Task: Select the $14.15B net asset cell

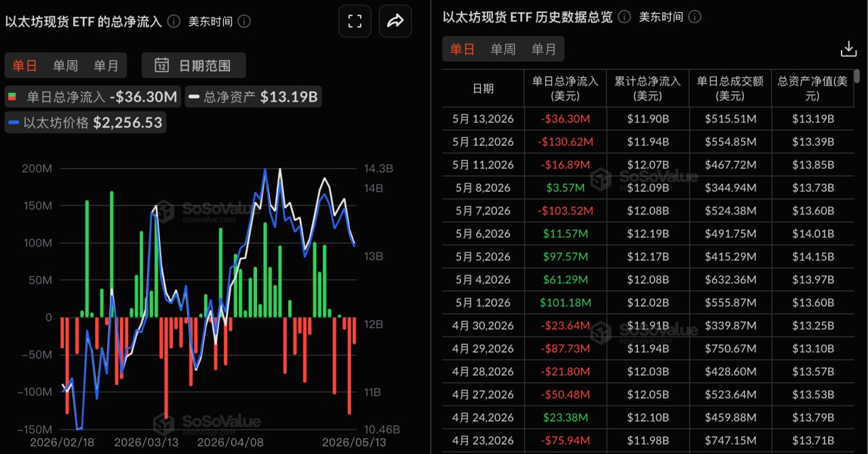Action: pyautogui.click(x=812, y=257)
